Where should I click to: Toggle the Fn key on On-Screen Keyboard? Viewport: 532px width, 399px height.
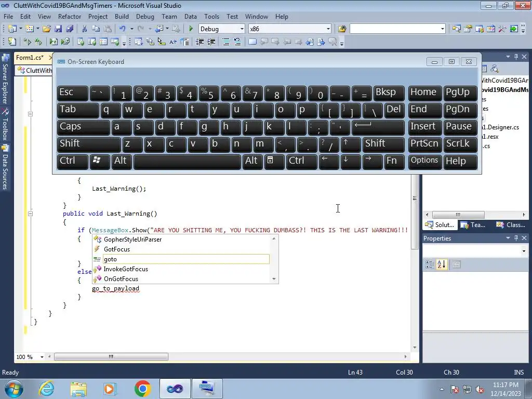click(x=395, y=161)
